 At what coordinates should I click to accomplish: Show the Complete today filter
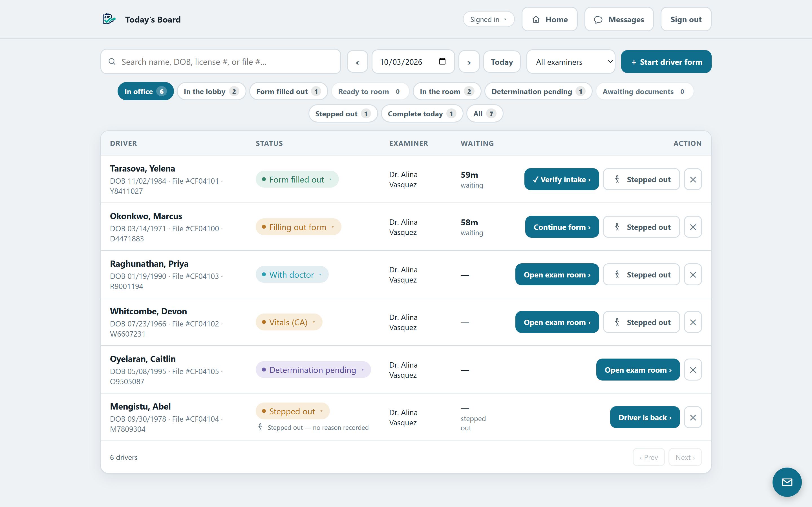tap(422, 114)
